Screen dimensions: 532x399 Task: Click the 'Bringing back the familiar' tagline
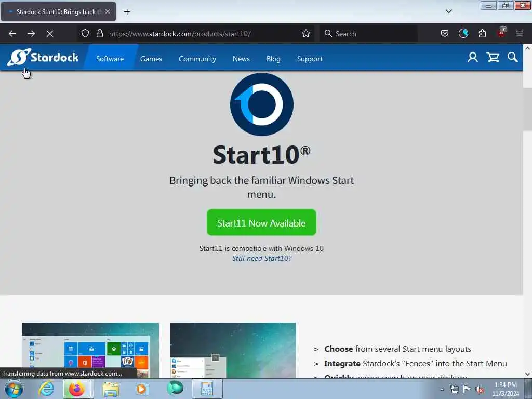pos(262,187)
